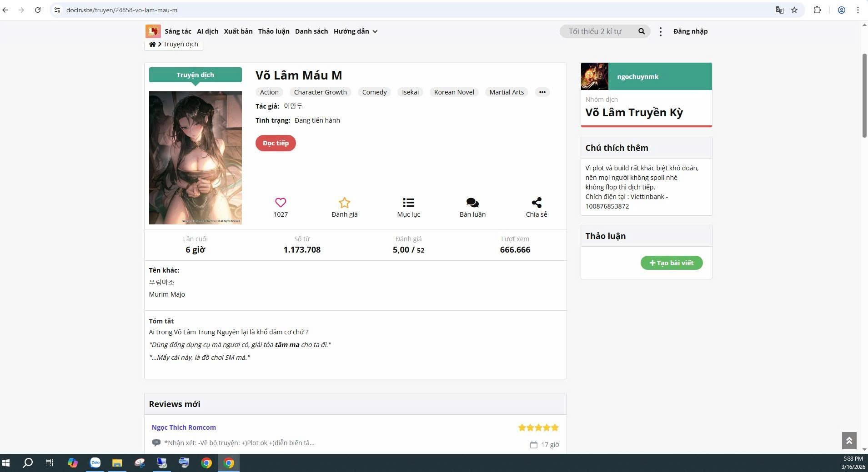
Task: Click Tạo bài viết button
Action: 672,263
